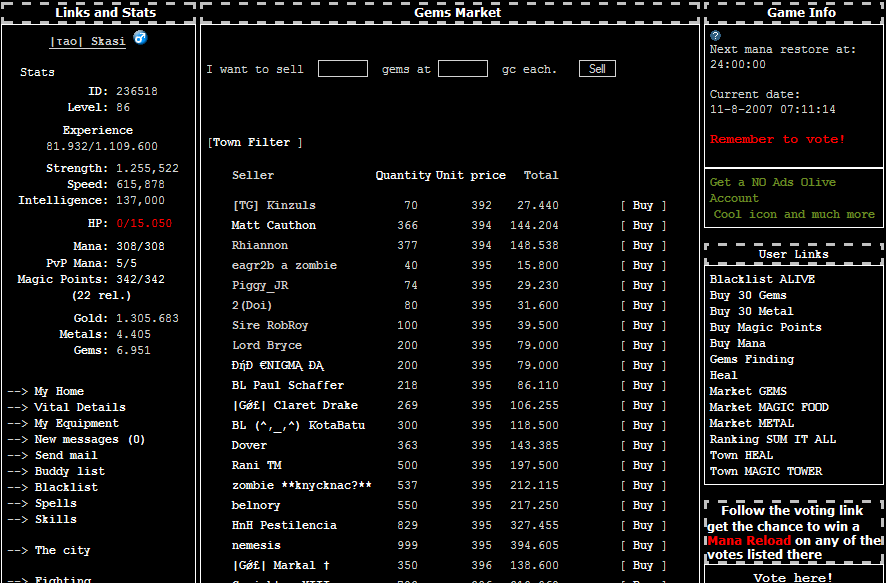The height and width of the screenshot is (583, 886).
Task: Click the Buy 30 Metal user link
Action: [x=751, y=312]
